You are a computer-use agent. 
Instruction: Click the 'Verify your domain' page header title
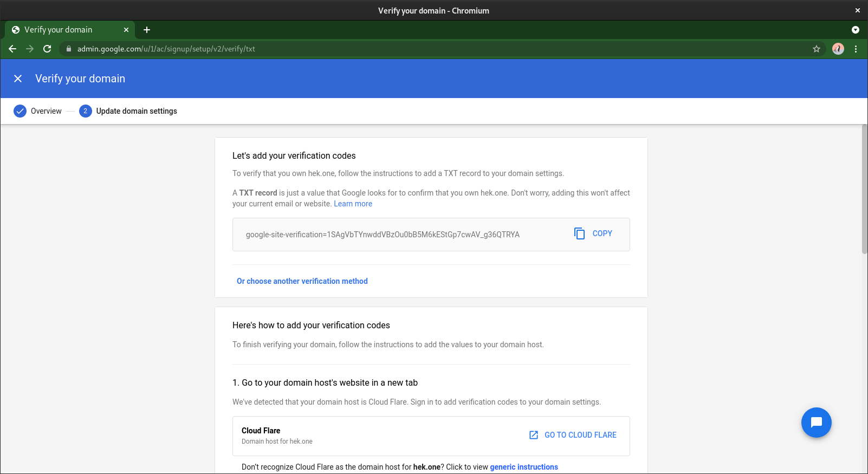coord(80,79)
